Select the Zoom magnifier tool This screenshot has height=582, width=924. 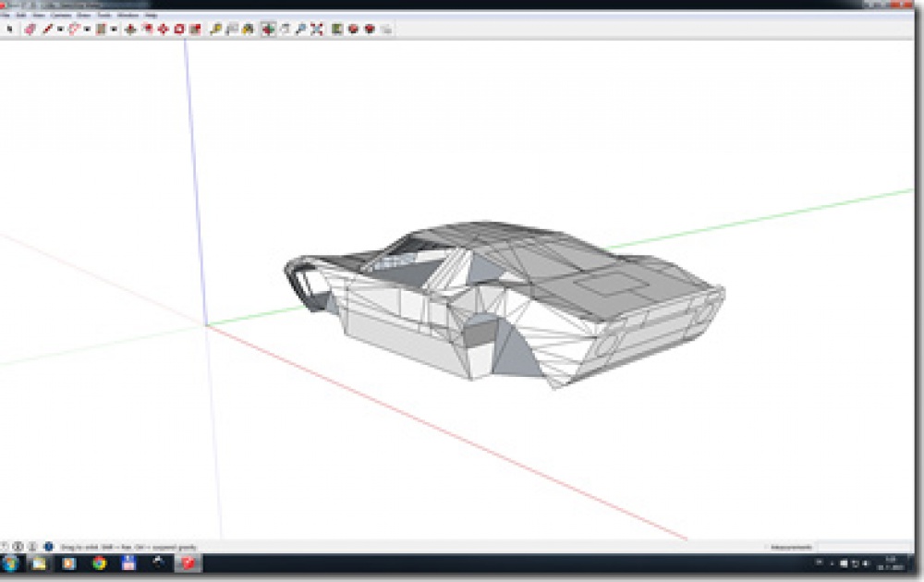point(300,29)
